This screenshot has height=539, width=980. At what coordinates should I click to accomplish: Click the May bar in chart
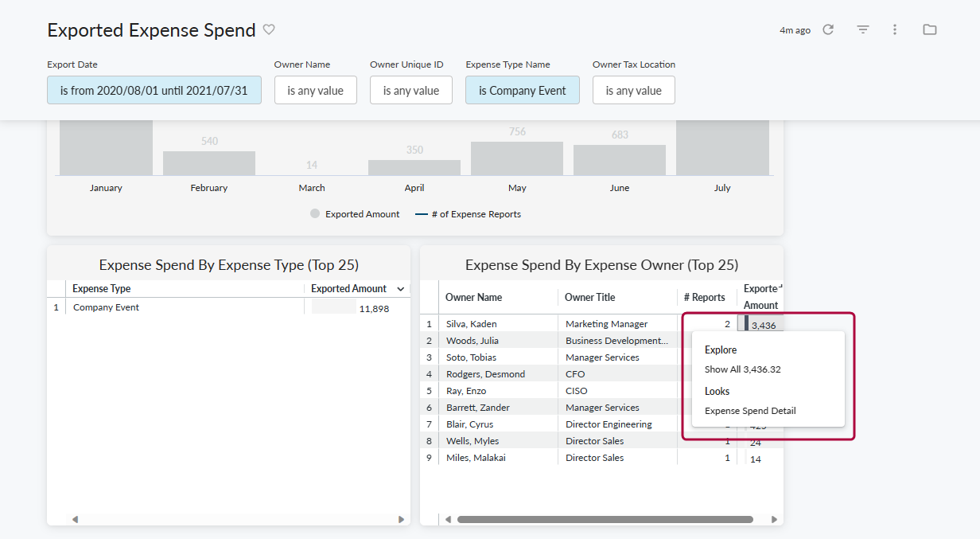click(x=517, y=158)
